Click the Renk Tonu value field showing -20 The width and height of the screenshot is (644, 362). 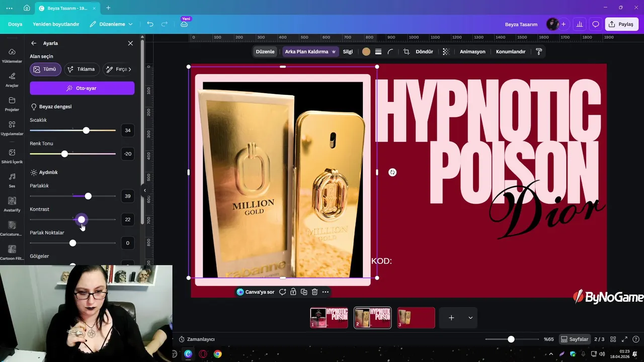[128, 154]
